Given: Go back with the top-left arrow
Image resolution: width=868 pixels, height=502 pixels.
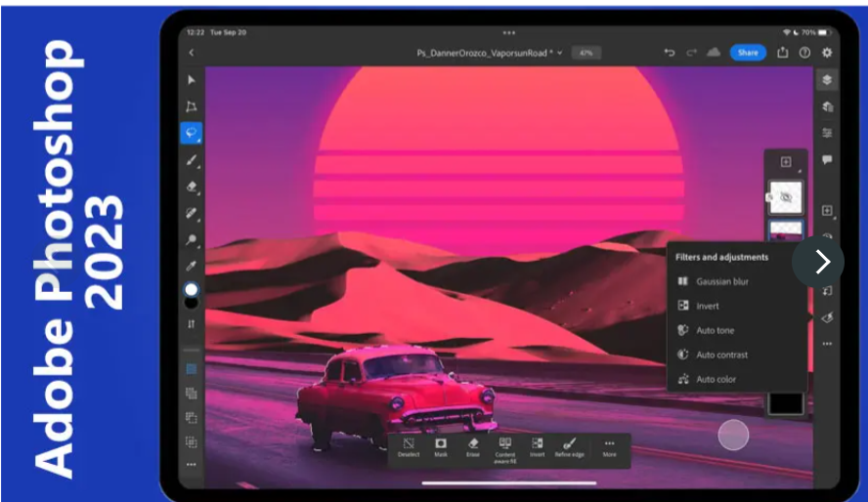Looking at the screenshot, I should pyautogui.click(x=192, y=53).
